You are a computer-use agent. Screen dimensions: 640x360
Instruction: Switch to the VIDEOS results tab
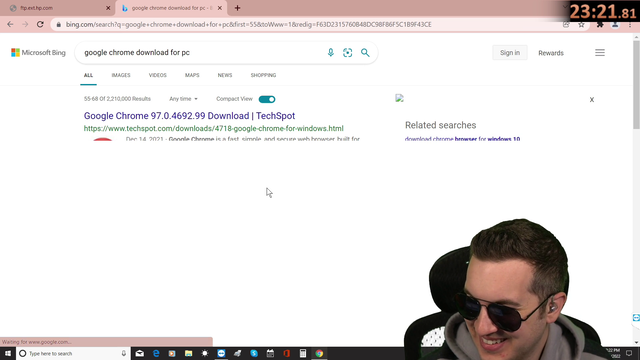click(x=158, y=76)
